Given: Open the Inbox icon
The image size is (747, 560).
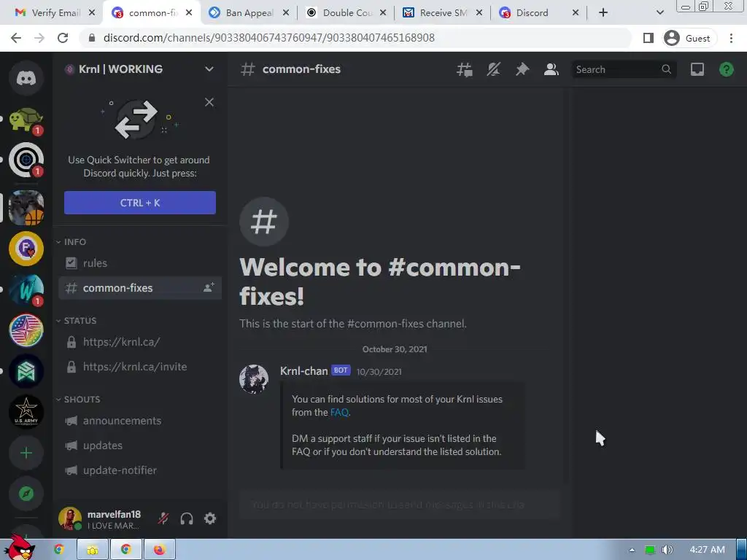Looking at the screenshot, I should [x=697, y=69].
